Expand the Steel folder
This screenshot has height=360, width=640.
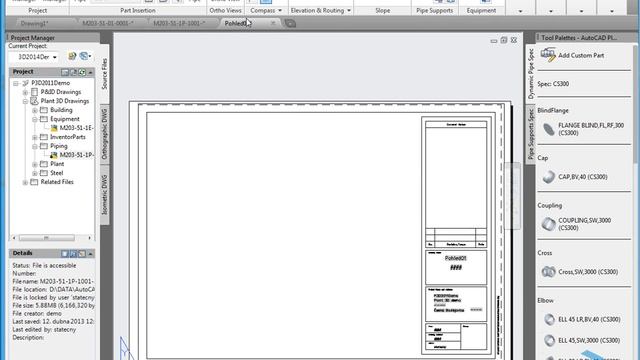[35, 173]
